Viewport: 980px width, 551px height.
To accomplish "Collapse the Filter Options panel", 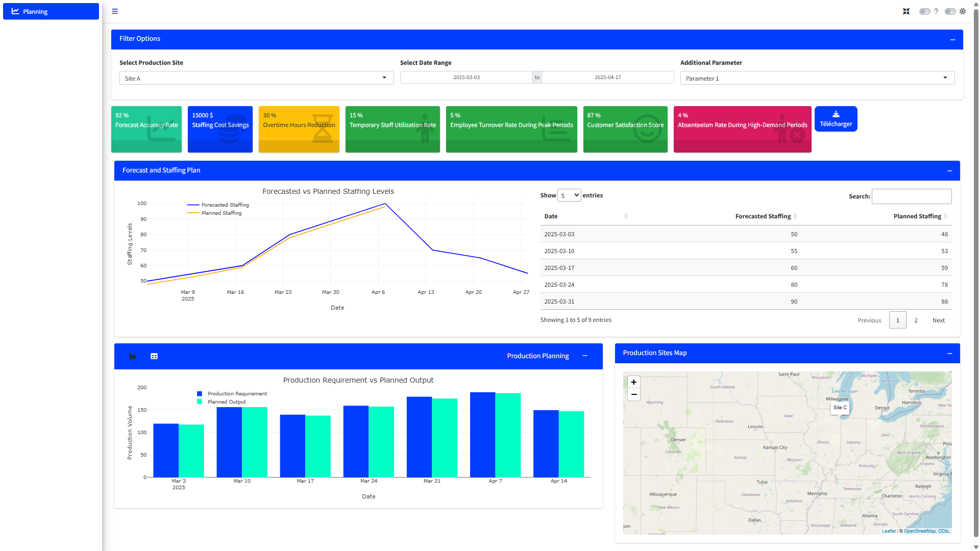I will [952, 39].
